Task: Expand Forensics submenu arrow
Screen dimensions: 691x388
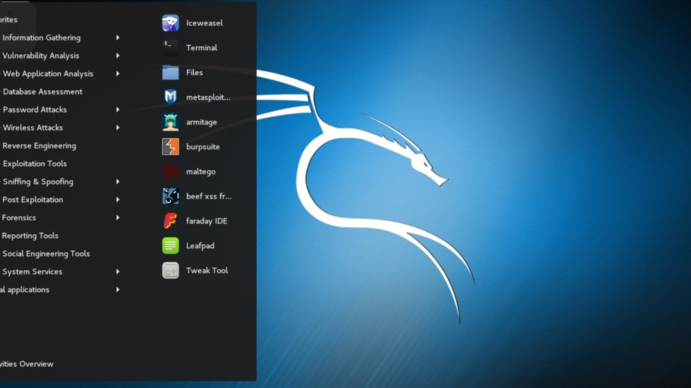Action: coord(118,218)
